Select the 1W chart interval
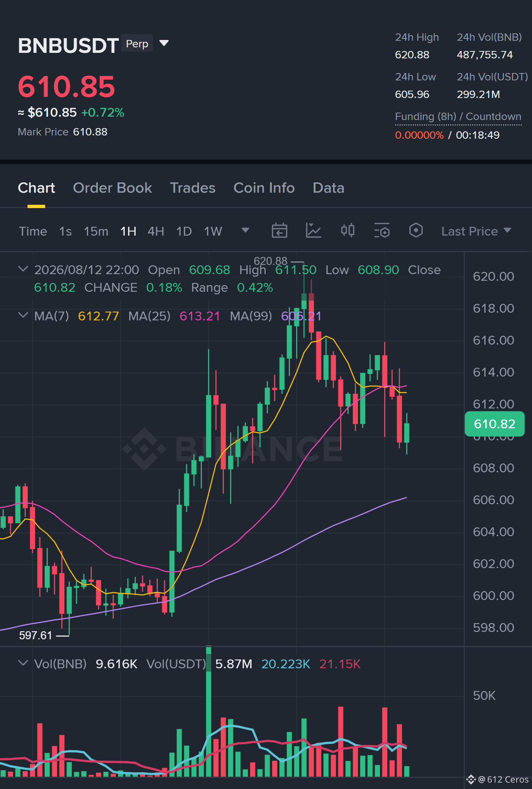This screenshot has width=532, height=789. click(x=213, y=231)
